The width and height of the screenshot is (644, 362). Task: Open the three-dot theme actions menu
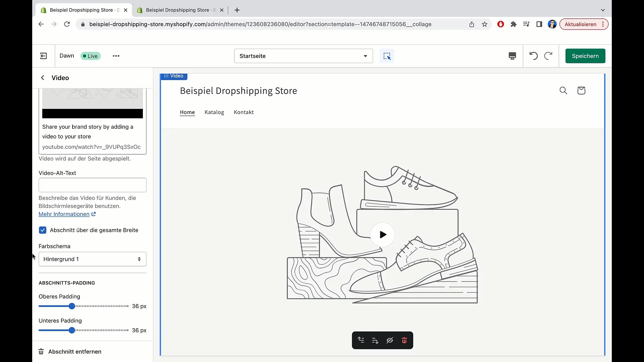coord(116,56)
